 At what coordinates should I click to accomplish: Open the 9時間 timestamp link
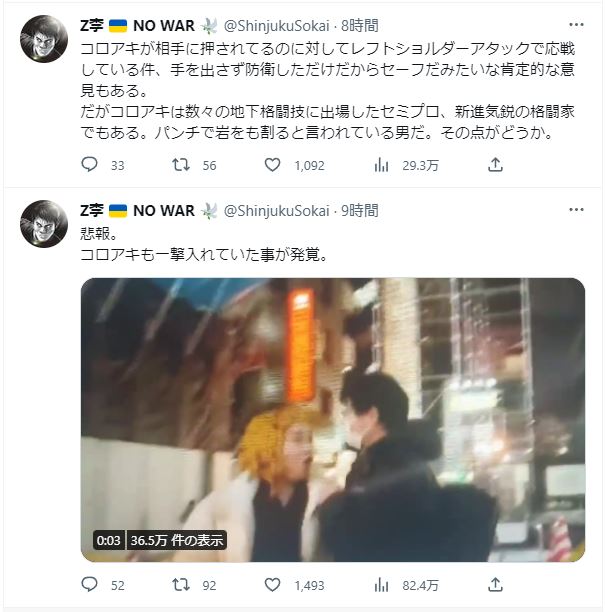pyautogui.click(x=359, y=211)
